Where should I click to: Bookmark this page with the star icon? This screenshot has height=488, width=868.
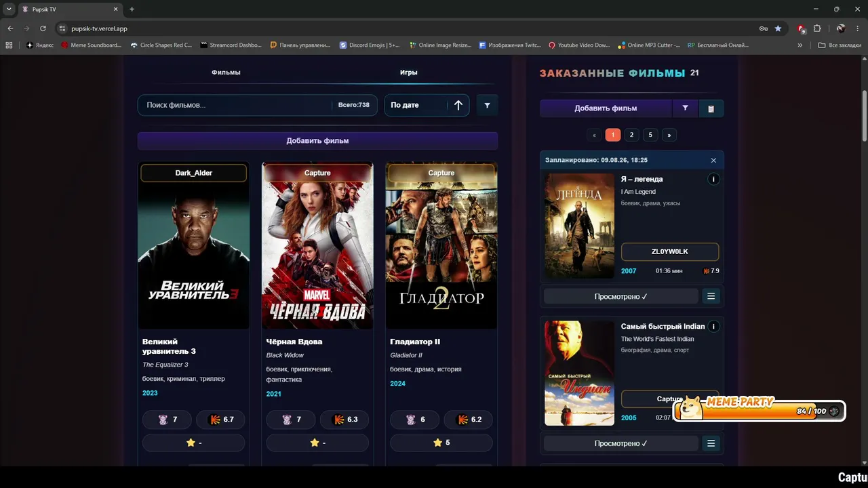[x=778, y=28]
